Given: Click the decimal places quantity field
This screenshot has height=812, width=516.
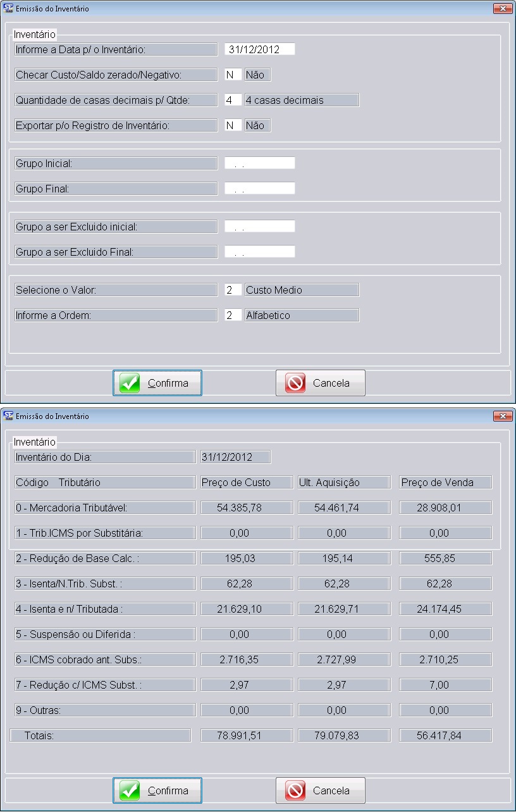Looking at the screenshot, I should (233, 100).
